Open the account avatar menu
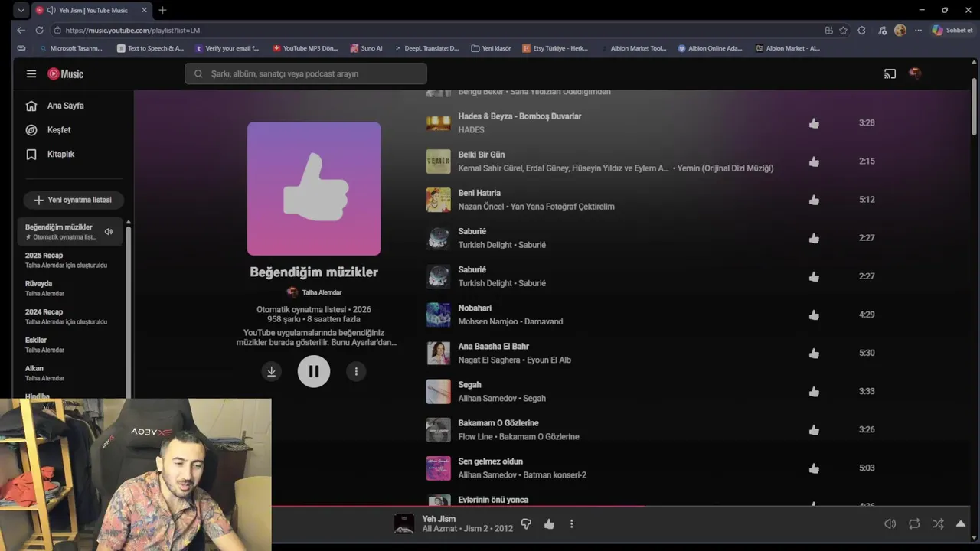Screen dimensions: 980x551 pos(915,73)
